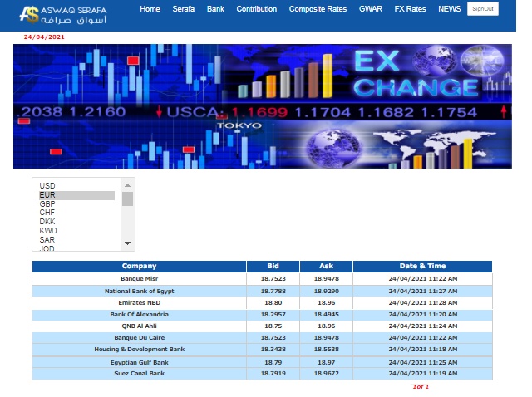Click Bank Of Alexandria bid 18.2957
Screen dimensions: 532x397
pos(273,315)
